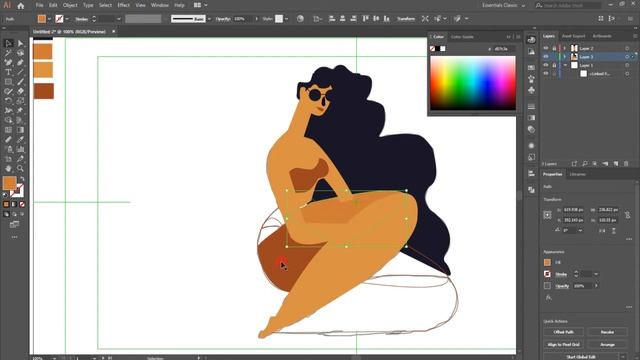Click the Arrange button
Viewport: 640px width, 360px height.
[607, 345]
